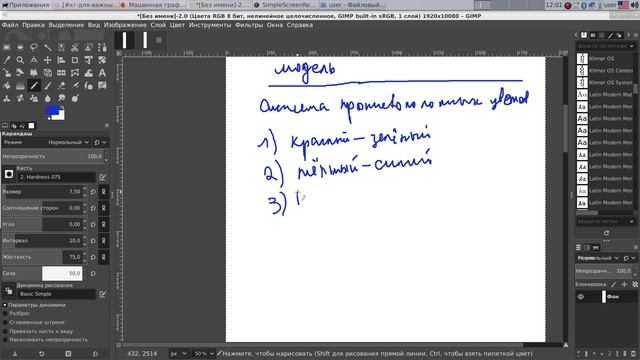Toggle link-to-brush button for Жёсткость

point(103,257)
